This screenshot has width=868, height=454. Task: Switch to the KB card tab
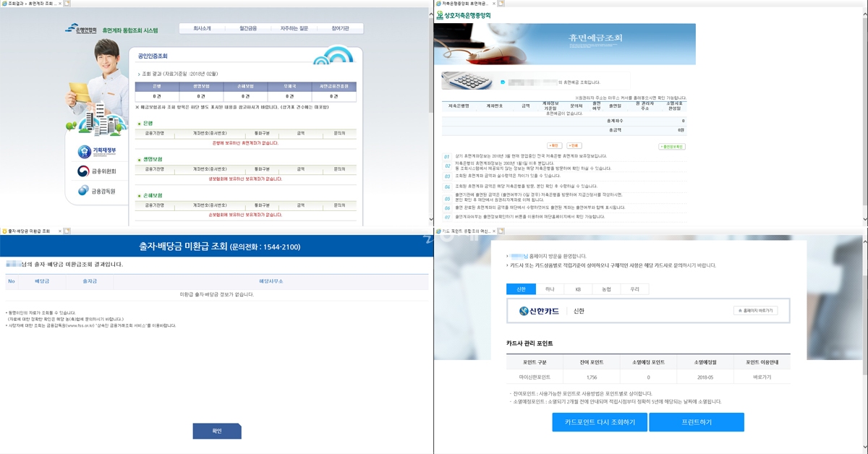578,289
